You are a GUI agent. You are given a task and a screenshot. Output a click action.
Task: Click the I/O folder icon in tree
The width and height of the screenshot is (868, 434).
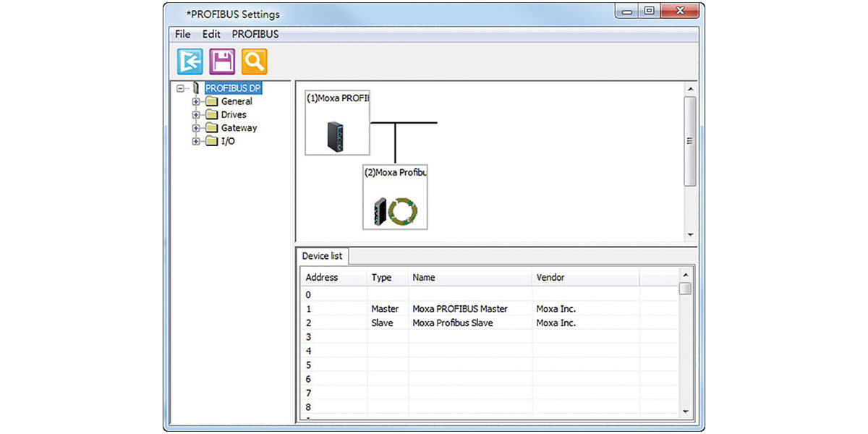[211, 141]
